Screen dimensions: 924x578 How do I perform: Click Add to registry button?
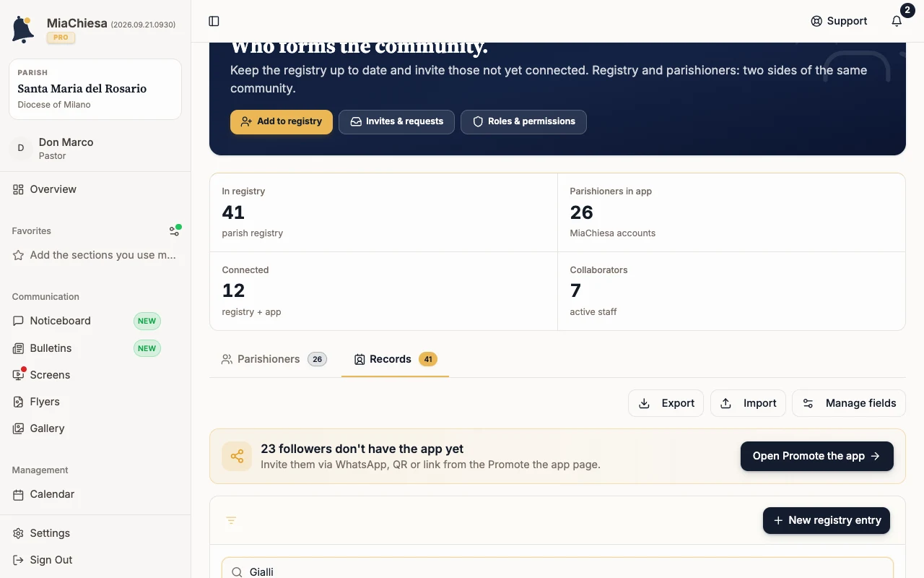[x=282, y=121]
